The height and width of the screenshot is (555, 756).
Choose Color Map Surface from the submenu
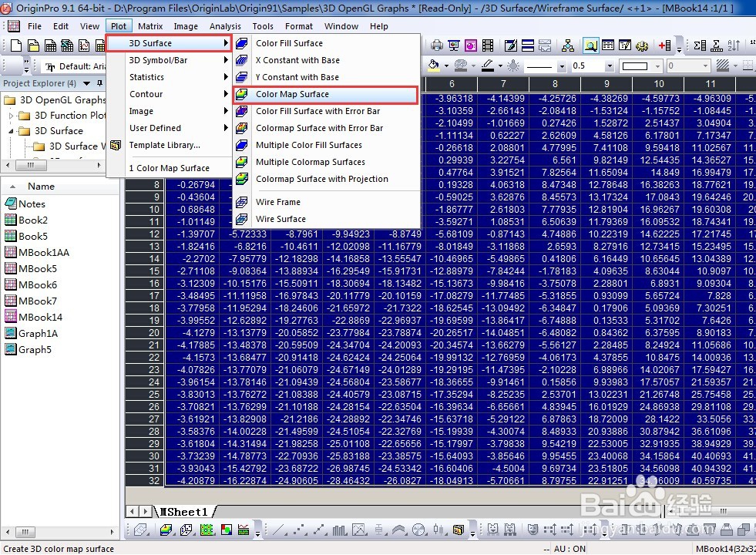(325, 95)
